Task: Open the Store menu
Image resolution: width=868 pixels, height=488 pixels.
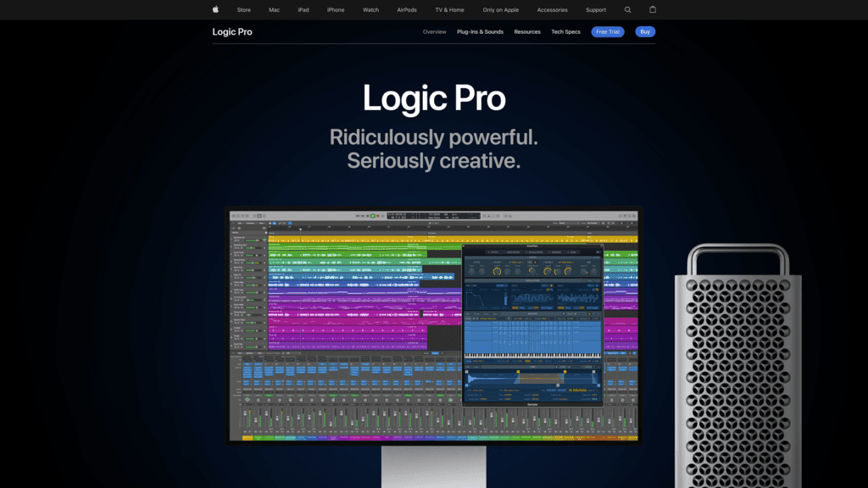Action: click(x=243, y=10)
